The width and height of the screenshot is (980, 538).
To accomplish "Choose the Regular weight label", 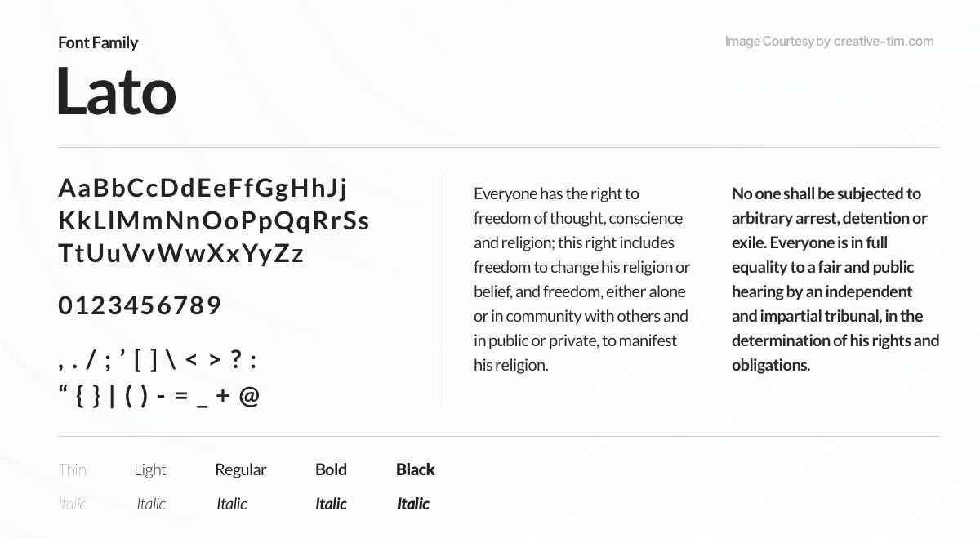I will pyautogui.click(x=240, y=469).
